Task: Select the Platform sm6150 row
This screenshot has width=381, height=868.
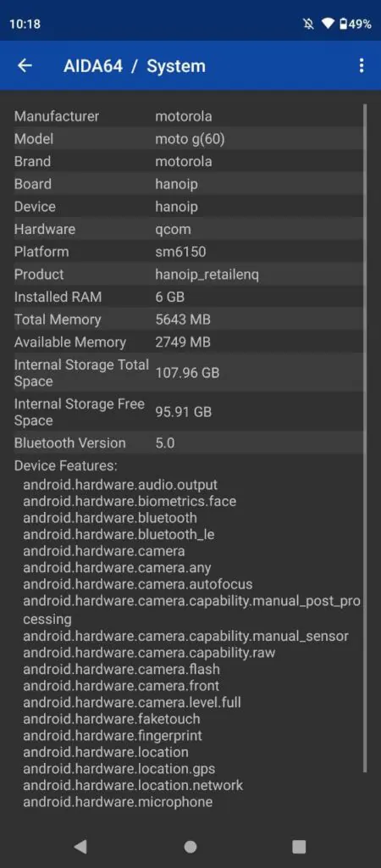Action: click(x=188, y=252)
